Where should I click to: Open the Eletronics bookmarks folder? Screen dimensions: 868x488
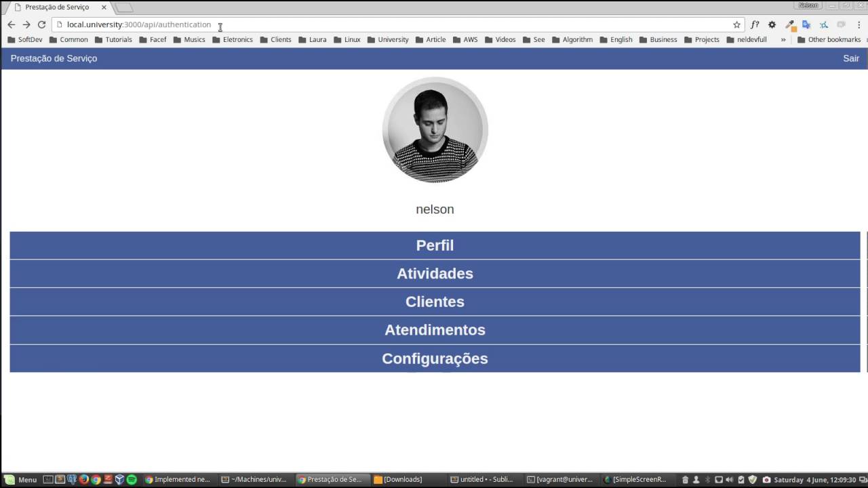tap(233, 39)
